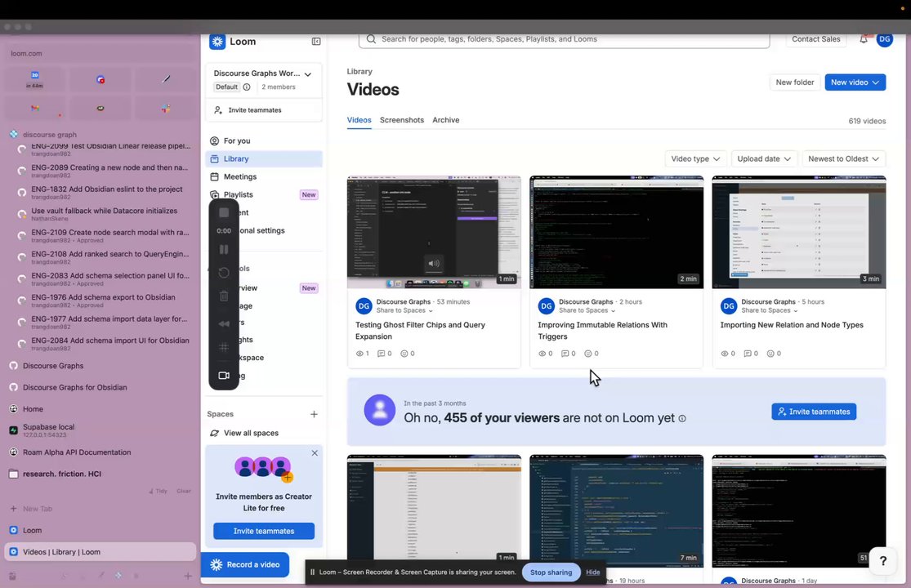Open Playlists in the sidebar
The width and height of the screenshot is (911, 588).
[x=264, y=195]
